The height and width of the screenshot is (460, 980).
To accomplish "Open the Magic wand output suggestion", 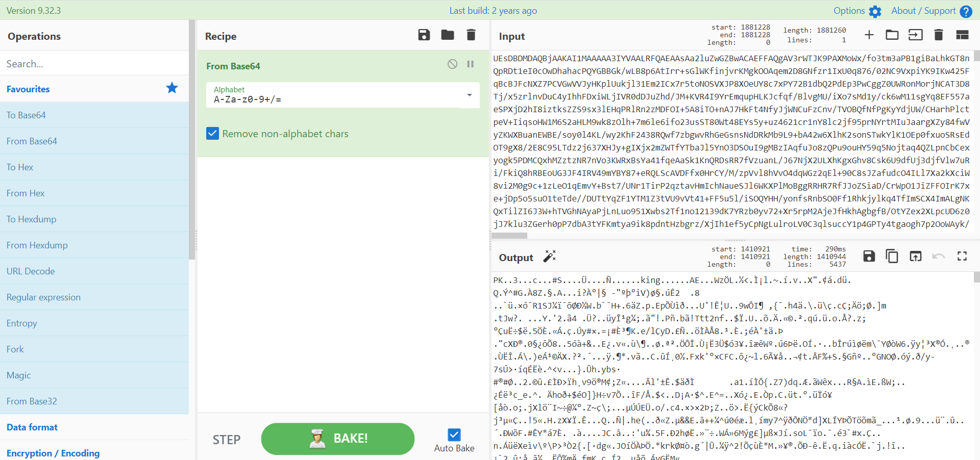I will tap(549, 256).
